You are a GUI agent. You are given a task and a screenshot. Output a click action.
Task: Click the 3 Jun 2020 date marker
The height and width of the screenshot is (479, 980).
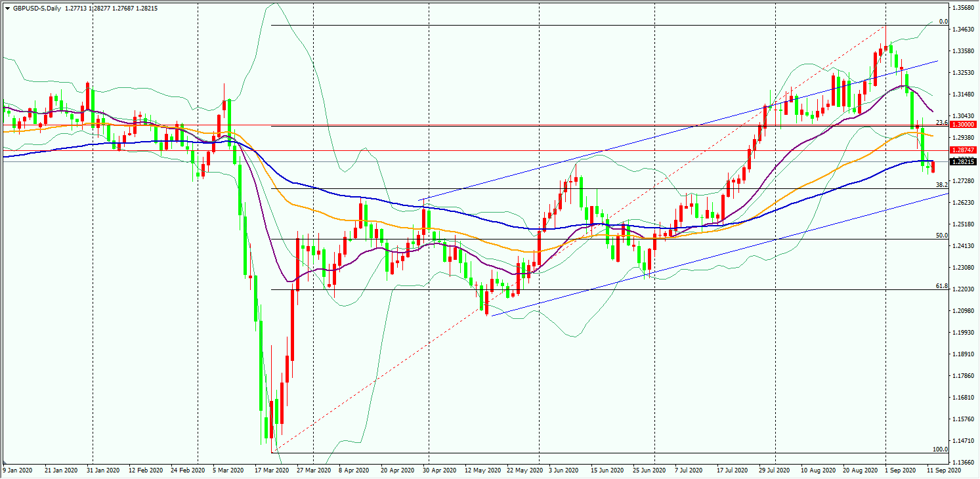[x=563, y=470]
